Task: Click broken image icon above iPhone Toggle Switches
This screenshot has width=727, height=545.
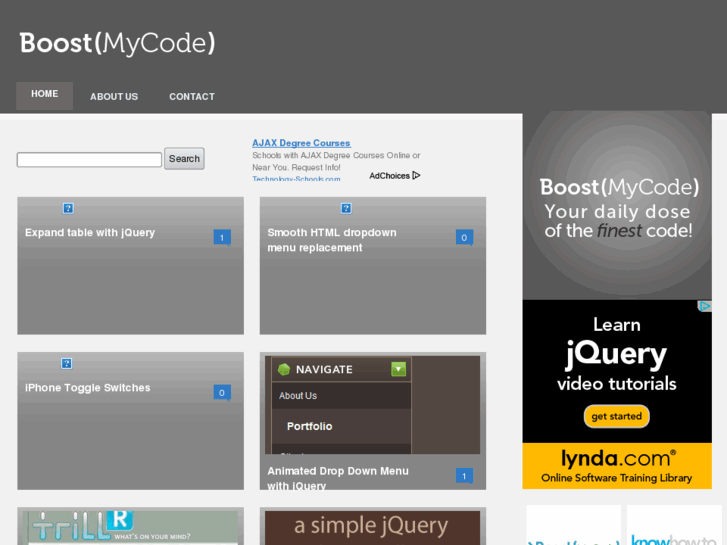Action: coord(66,363)
